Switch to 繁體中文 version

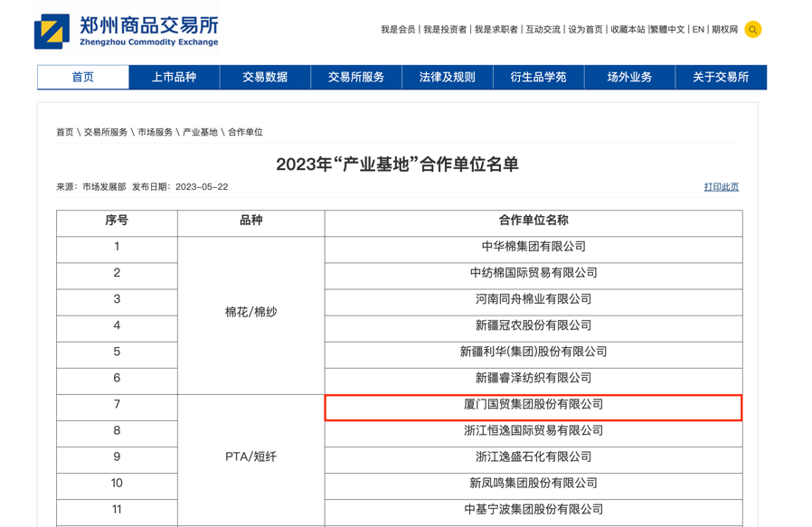point(667,30)
